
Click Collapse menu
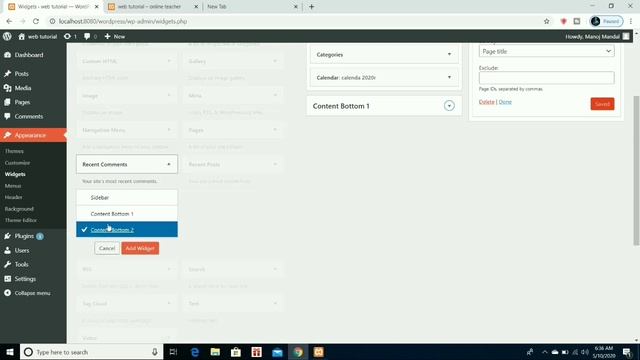coord(32,293)
